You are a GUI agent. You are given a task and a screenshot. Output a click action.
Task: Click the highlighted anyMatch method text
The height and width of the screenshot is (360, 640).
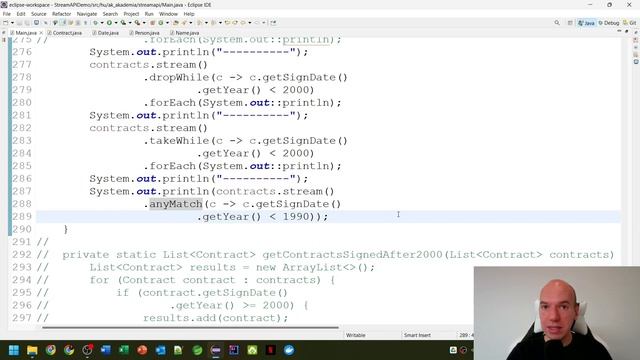[176, 204]
